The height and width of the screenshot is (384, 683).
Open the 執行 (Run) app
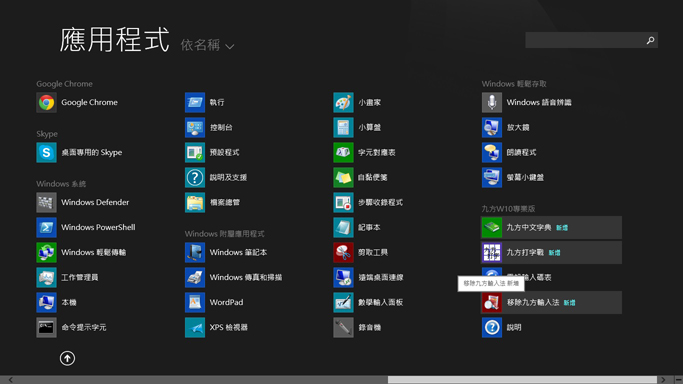205,102
